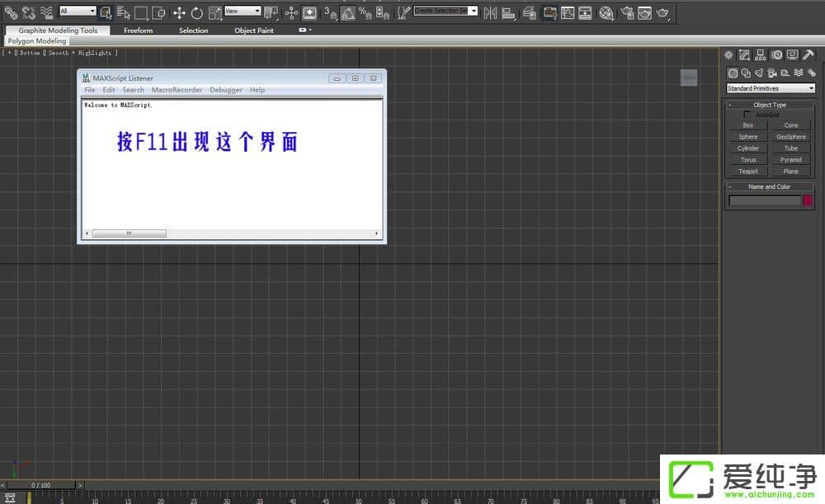Click the GeoSphere creation button
Screen dimensions: 825x504
(x=791, y=136)
